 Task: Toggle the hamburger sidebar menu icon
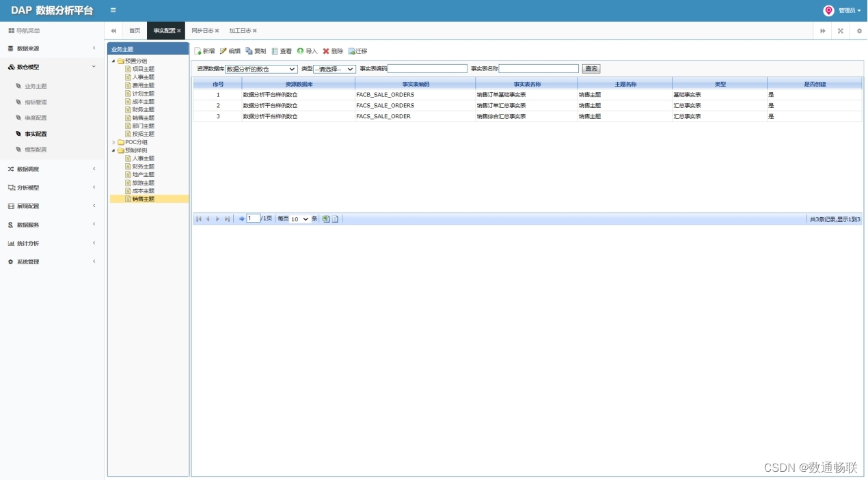pos(113,10)
